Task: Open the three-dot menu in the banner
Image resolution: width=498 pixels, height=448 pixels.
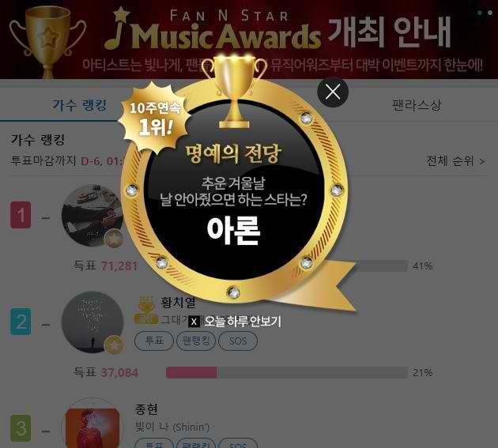Action: pos(485,13)
